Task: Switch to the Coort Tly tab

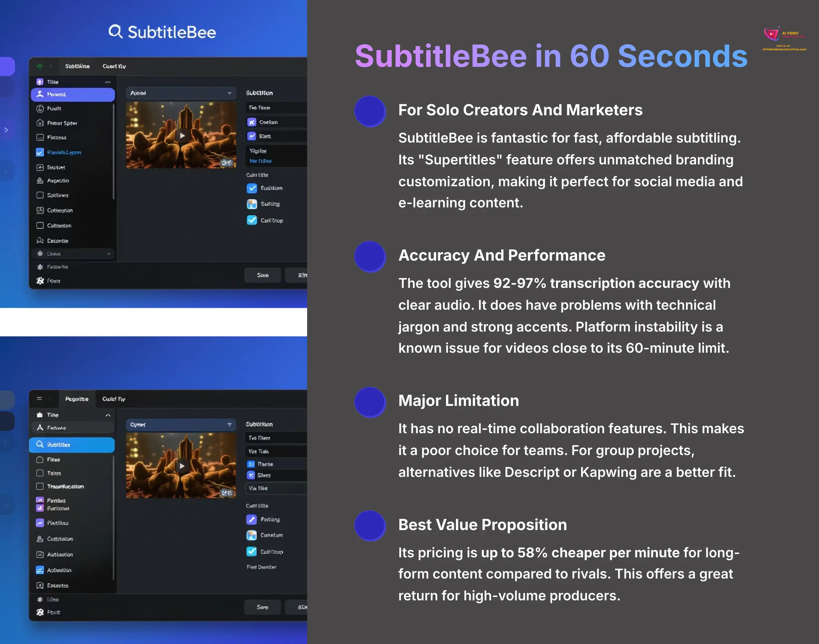Action: tap(114, 67)
